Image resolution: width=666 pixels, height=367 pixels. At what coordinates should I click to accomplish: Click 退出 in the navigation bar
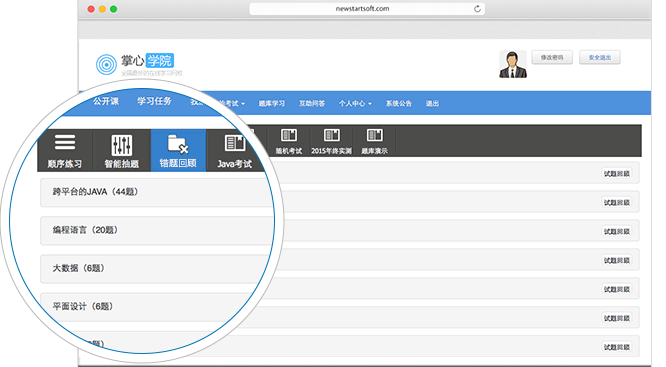[x=432, y=103]
